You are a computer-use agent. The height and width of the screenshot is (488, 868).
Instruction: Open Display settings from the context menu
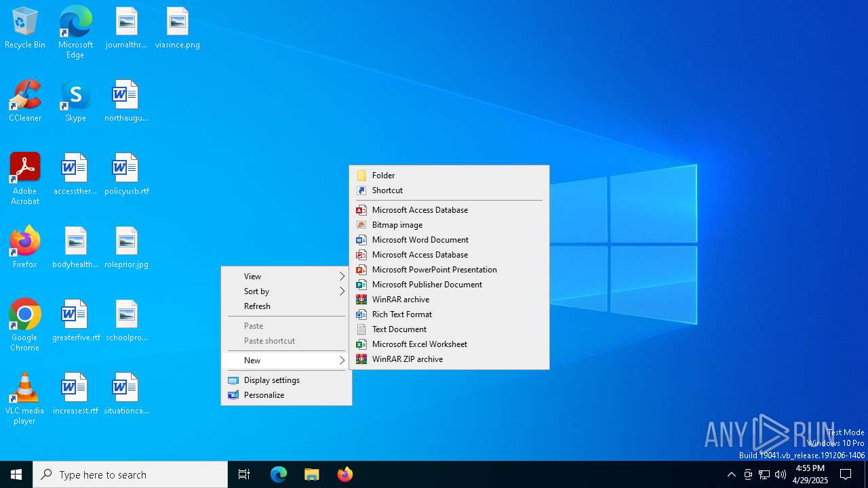(286, 380)
